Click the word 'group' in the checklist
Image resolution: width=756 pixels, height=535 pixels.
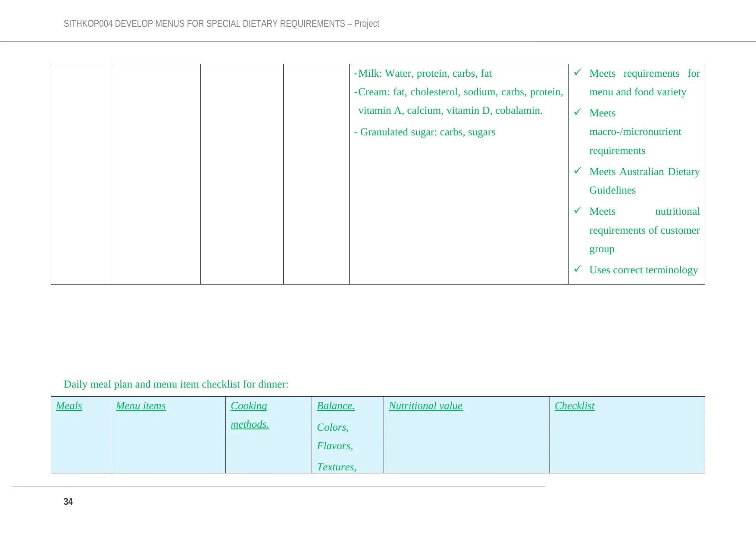pyautogui.click(x=602, y=249)
